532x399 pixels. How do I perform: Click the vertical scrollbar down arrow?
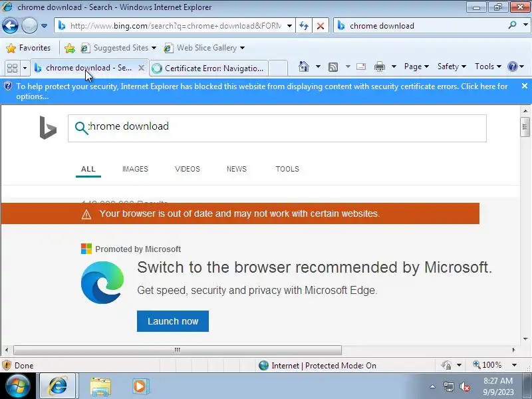[525, 338]
